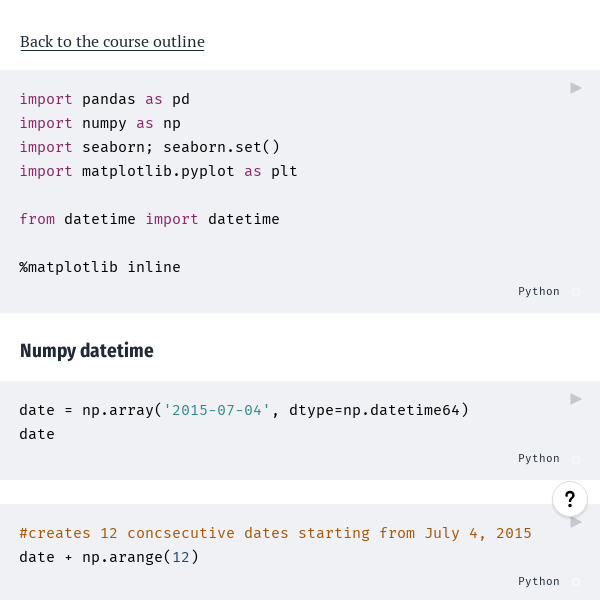This screenshot has height=600, width=600.
Task: Click the import matplotlib.pyplot line
Action: [158, 171]
